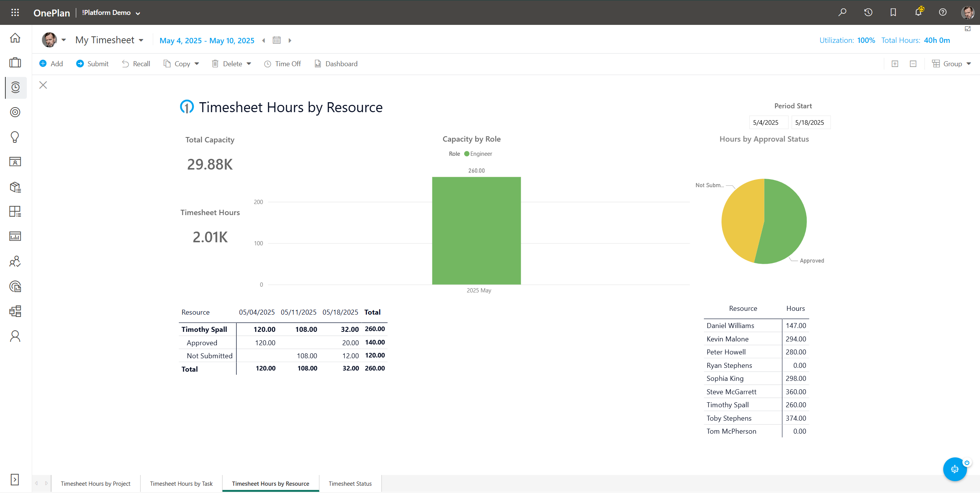Open notifications from the bell icon

pos(918,12)
